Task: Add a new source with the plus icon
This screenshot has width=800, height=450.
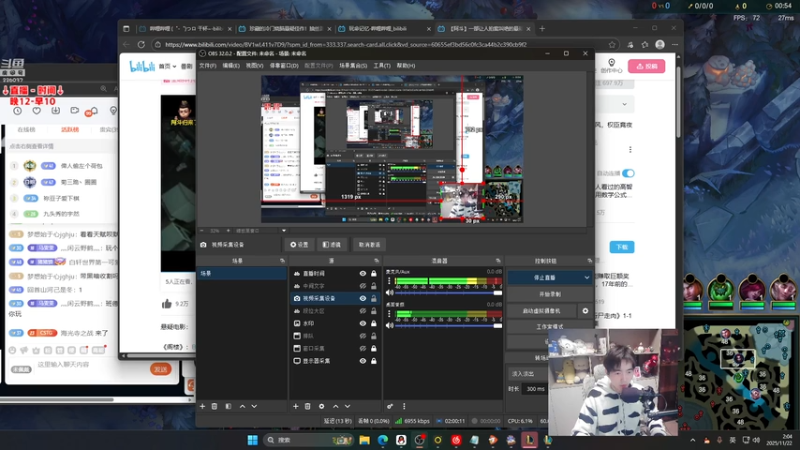Action: coord(295,407)
